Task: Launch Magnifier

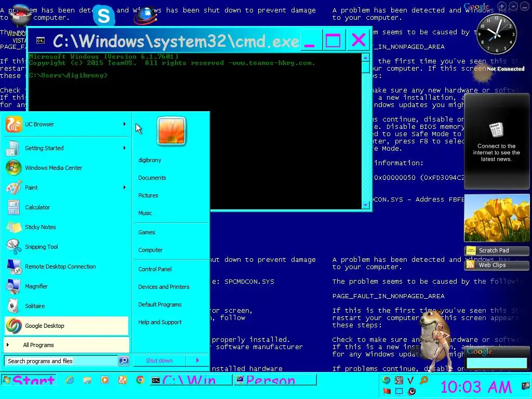Action: pos(66,286)
